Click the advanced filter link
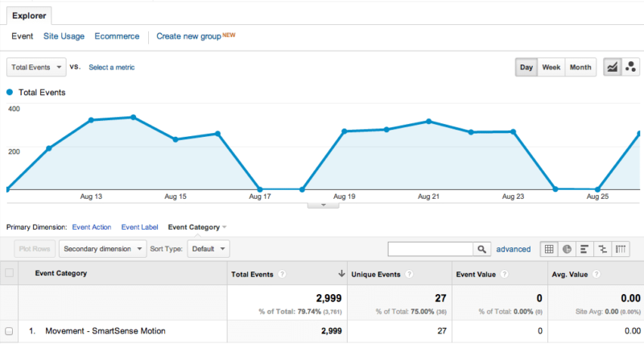Screen dimensions: 644x344 coord(514,250)
